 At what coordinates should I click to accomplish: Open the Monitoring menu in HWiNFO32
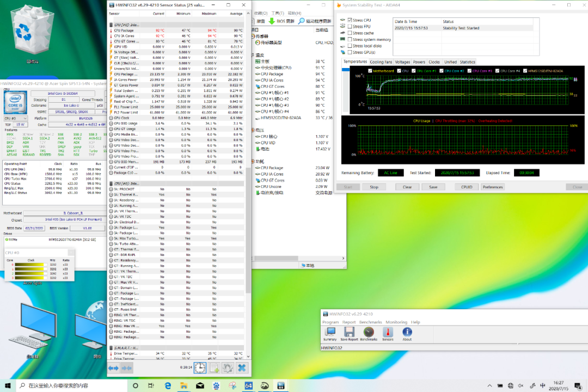point(396,322)
